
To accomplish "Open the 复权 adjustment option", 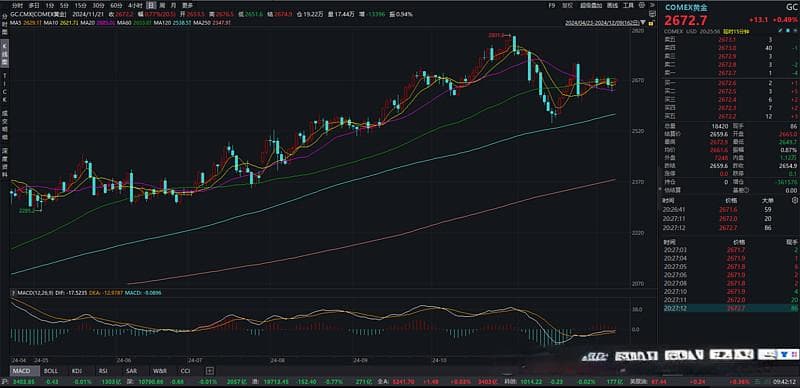I will tap(567, 5).
